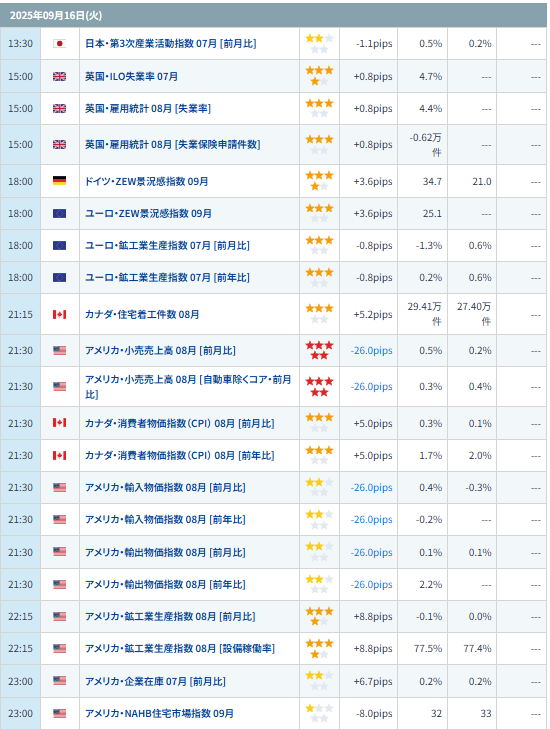Screen dimensions: 550x729
Task: Click the Canada flag beside CPI 08月 [前年比]
Action: pyautogui.click(x=60, y=455)
